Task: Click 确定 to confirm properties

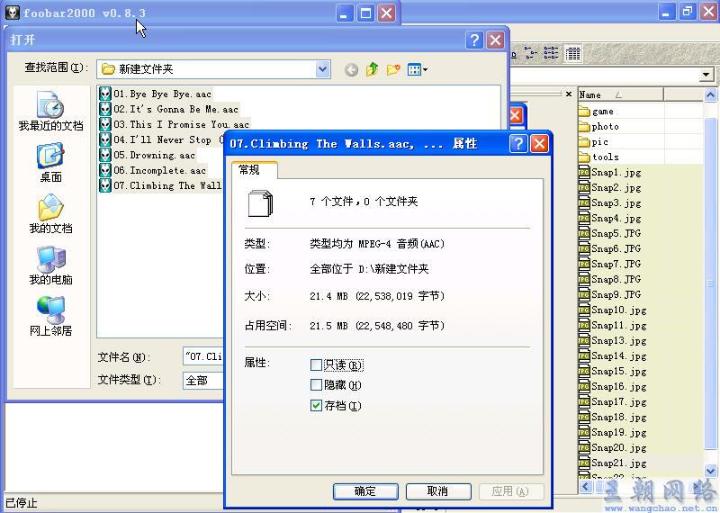Action: pyautogui.click(x=365, y=491)
